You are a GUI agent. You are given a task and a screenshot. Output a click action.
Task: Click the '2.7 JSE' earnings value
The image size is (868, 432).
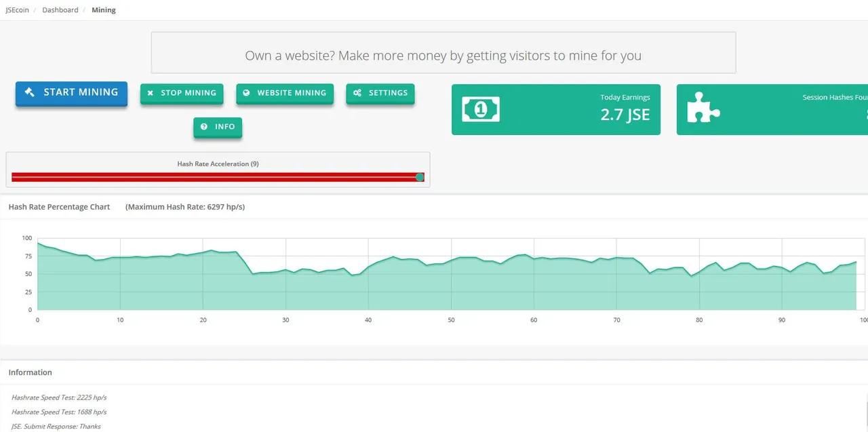tap(625, 115)
